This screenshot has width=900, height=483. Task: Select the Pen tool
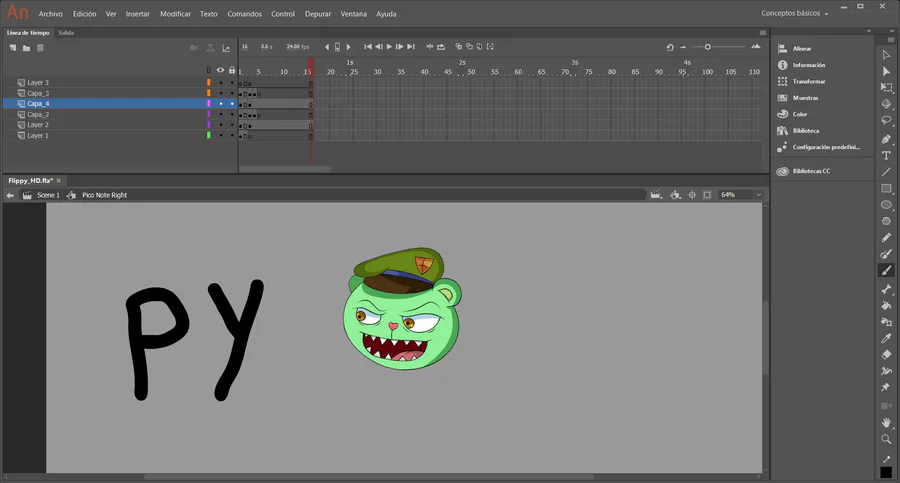886,139
